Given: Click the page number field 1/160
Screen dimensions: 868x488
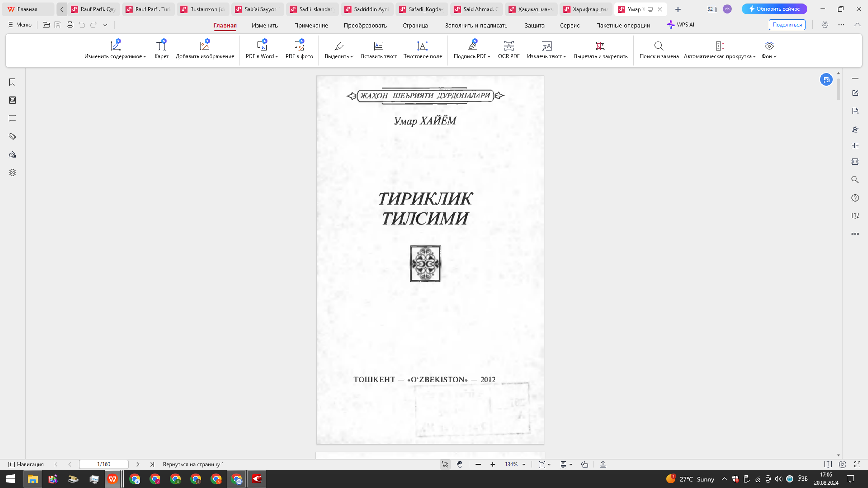Looking at the screenshot, I should 103,464.
